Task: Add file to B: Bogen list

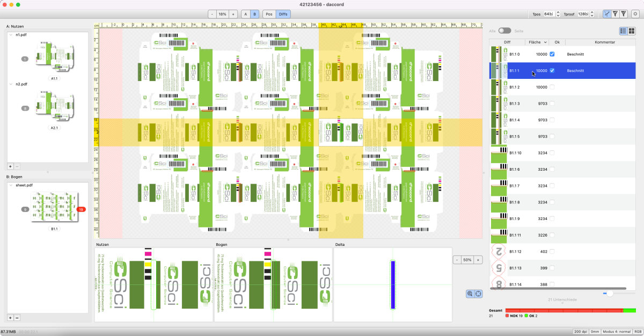Action: 10,318
